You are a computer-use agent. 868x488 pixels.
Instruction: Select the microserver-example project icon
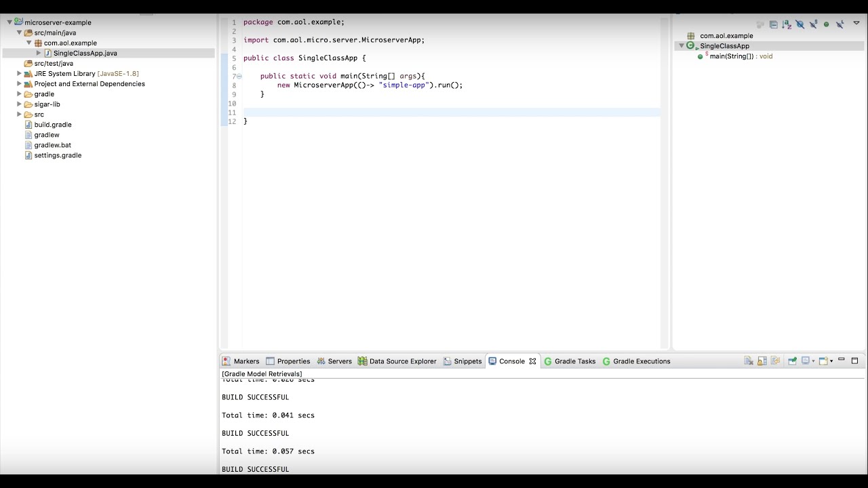[x=18, y=22]
